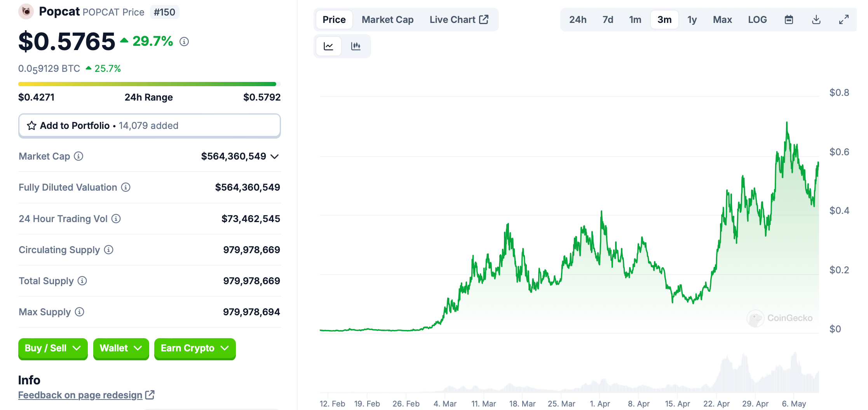Show 24 Hour Trading Vol info icon

point(116,219)
